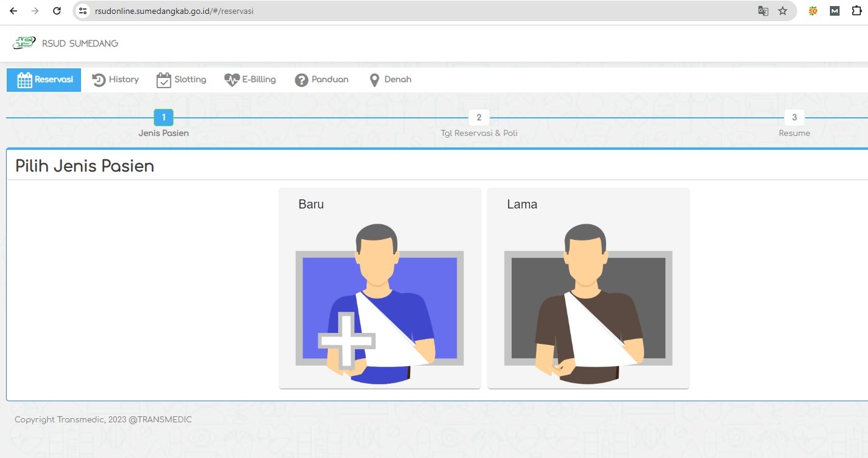Open Panduan question mark icon

click(x=302, y=80)
